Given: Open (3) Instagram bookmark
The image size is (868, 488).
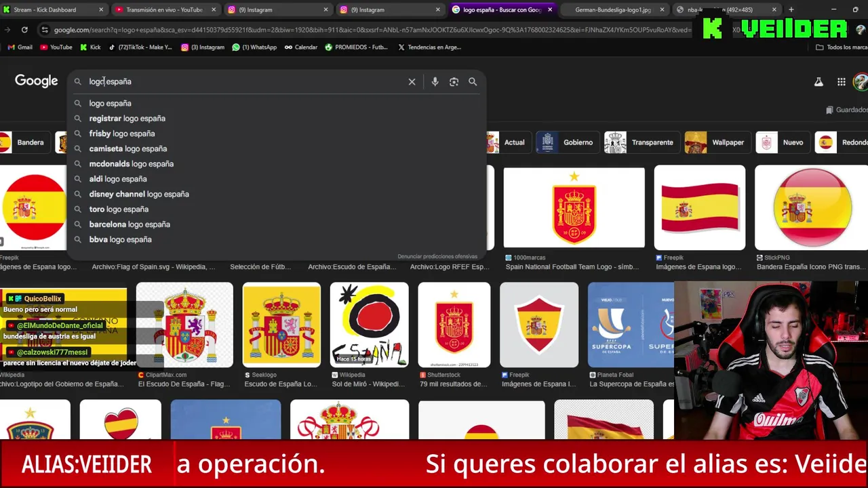Looking at the screenshot, I should click(202, 47).
